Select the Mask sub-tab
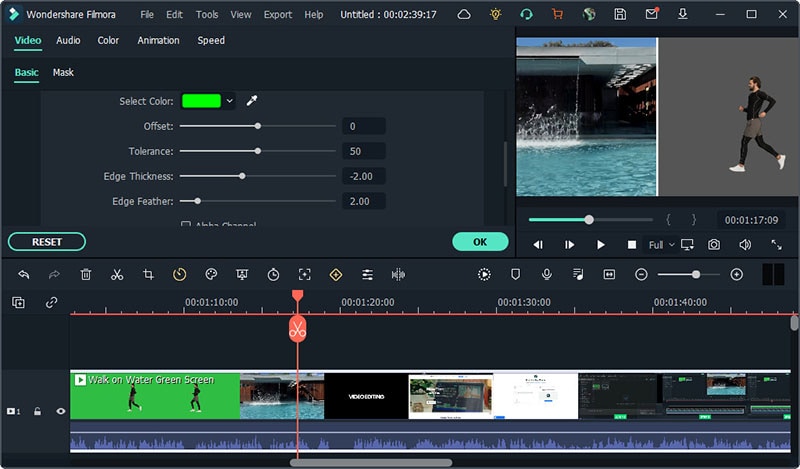The width and height of the screenshot is (800, 469). click(63, 72)
